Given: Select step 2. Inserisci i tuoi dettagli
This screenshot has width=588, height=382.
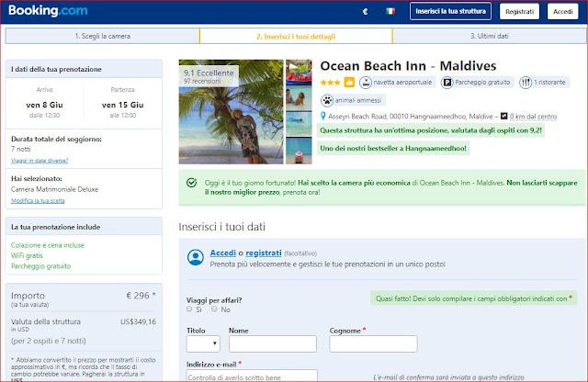Looking at the screenshot, I should click(x=296, y=37).
